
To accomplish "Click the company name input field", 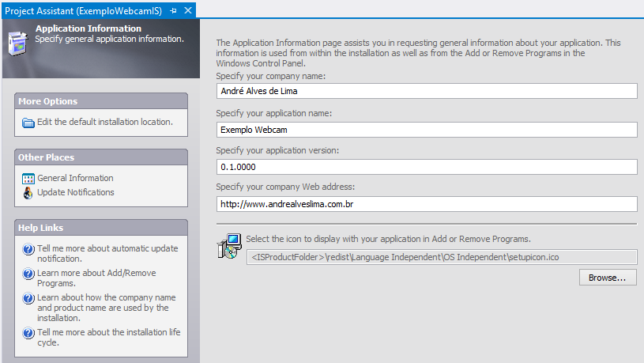I will click(427, 91).
